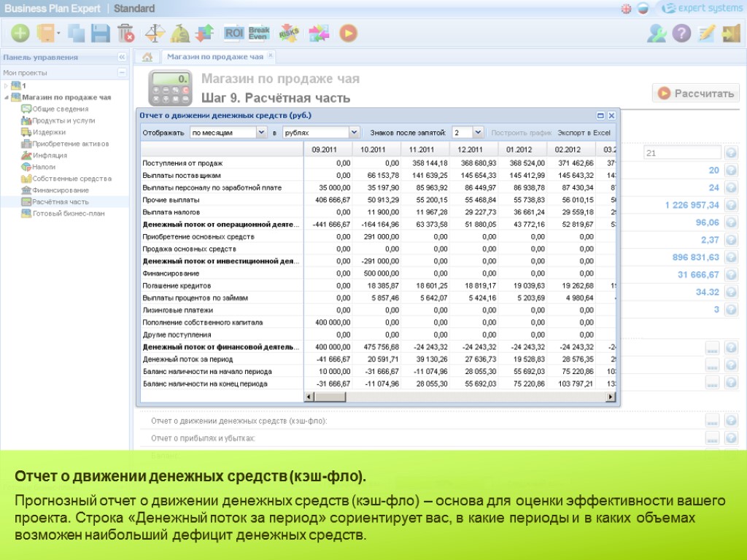Select Финансирование tree item
The image size is (747, 560).
tap(60, 190)
